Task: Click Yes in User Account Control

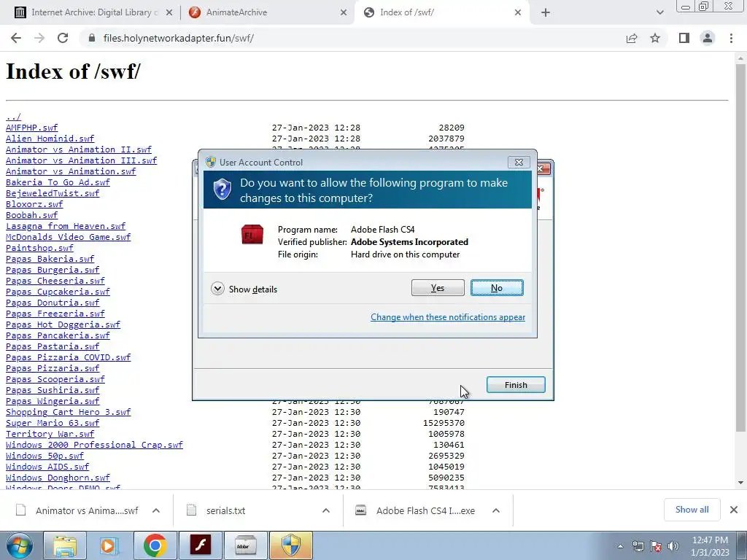Action: [x=438, y=287]
